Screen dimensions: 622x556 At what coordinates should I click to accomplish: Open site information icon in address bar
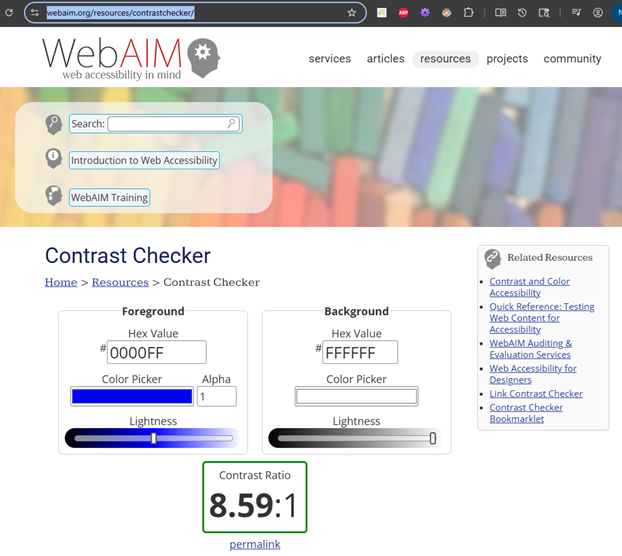pyautogui.click(x=35, y=13)
